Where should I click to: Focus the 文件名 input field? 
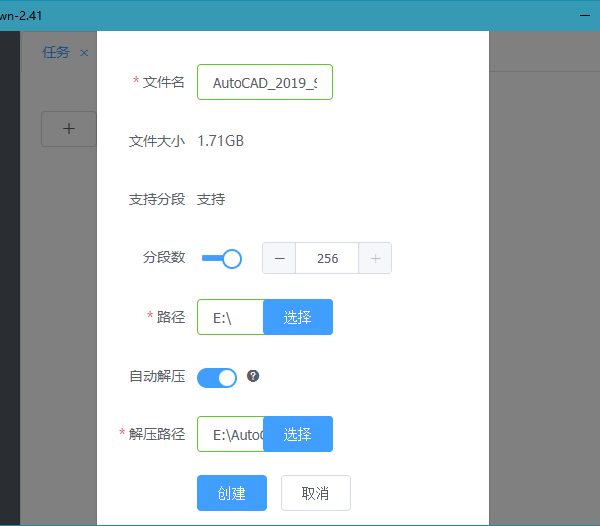pyautogui.click(x=265, y=83)
